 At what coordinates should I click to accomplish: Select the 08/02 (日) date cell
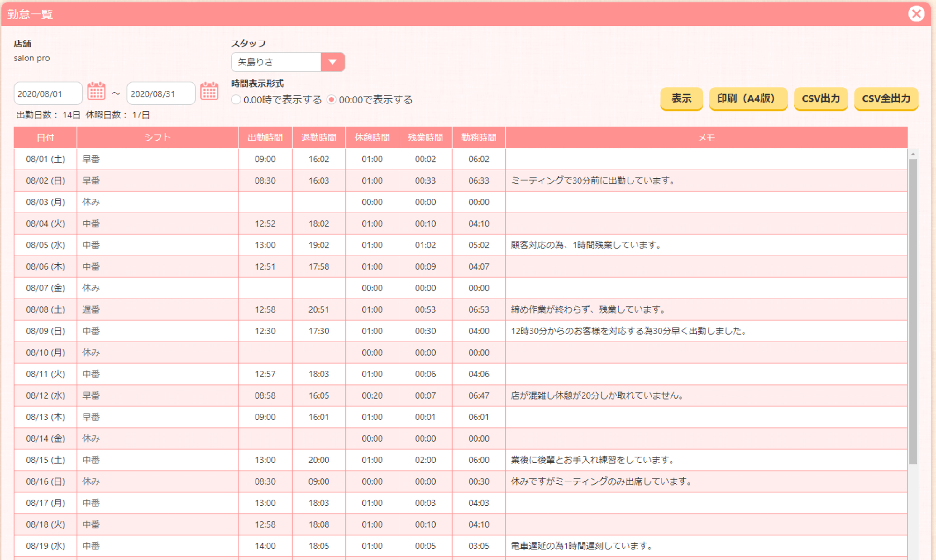[x=45, y=181]
